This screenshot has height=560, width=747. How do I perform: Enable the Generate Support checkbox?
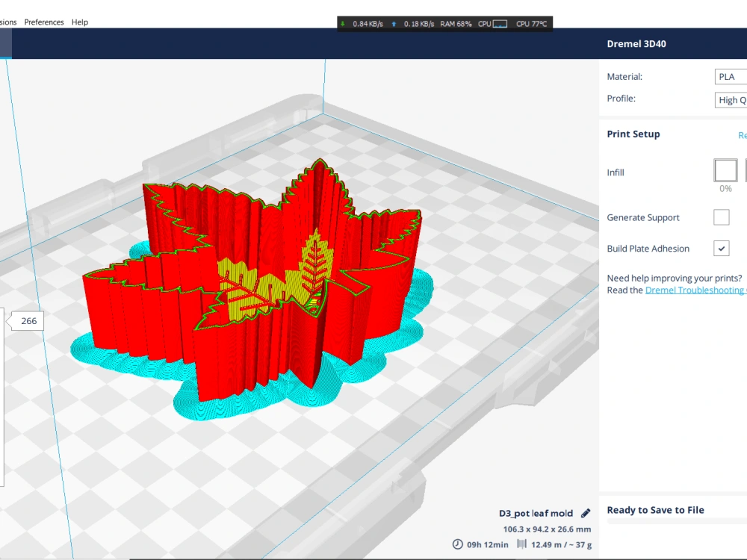[722, 217]
